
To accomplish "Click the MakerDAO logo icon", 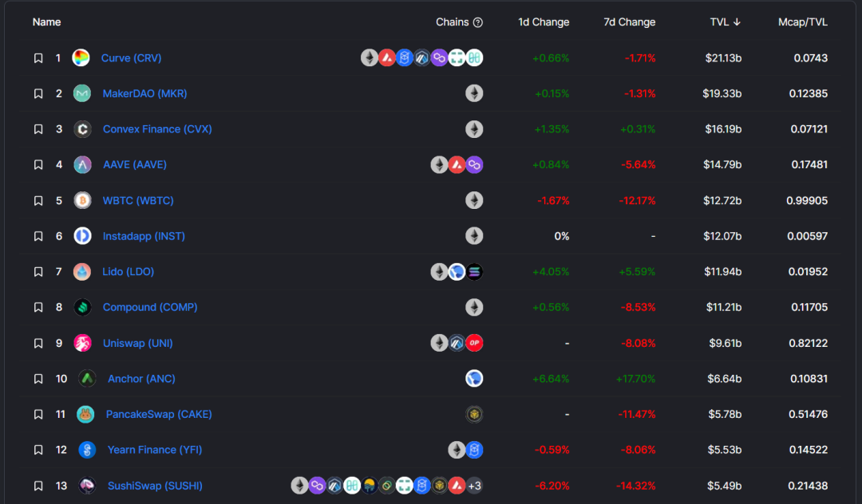I will pyautogui.click(x=82, y=93).
